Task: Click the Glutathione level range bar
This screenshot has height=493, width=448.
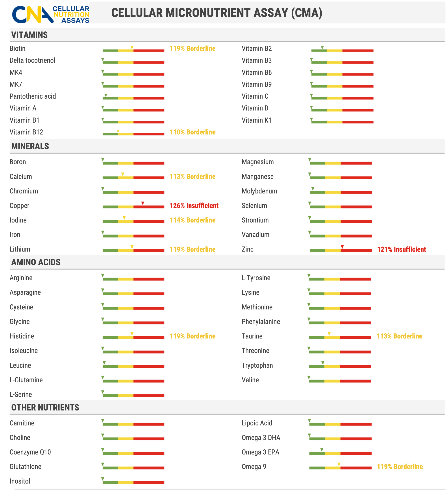Action: [x=133, y=468]
